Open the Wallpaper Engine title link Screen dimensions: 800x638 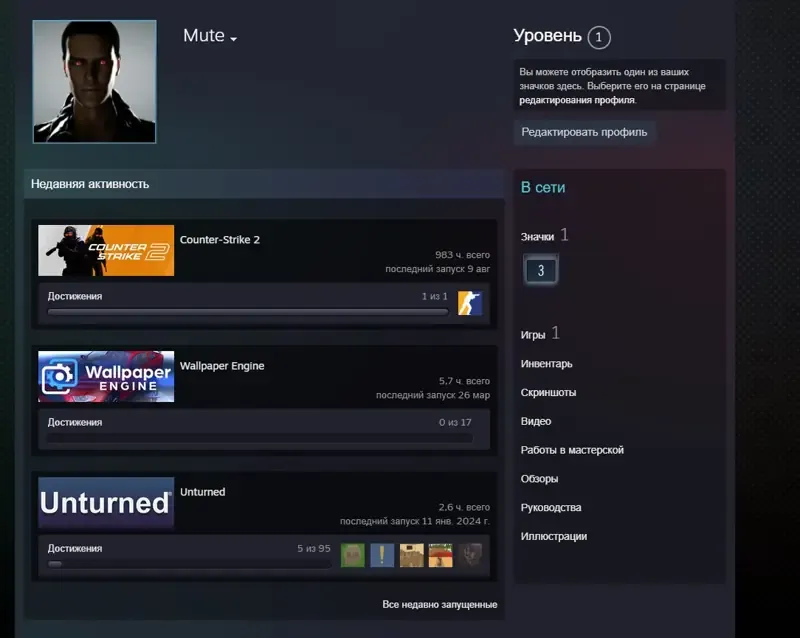click(222, 366)
